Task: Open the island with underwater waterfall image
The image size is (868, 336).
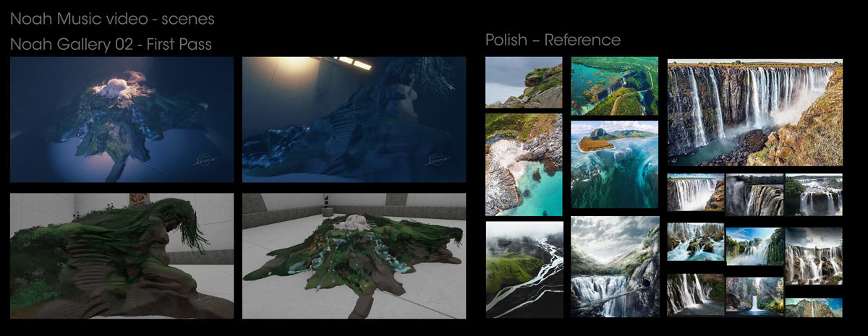Action: (x=614, y=164)
